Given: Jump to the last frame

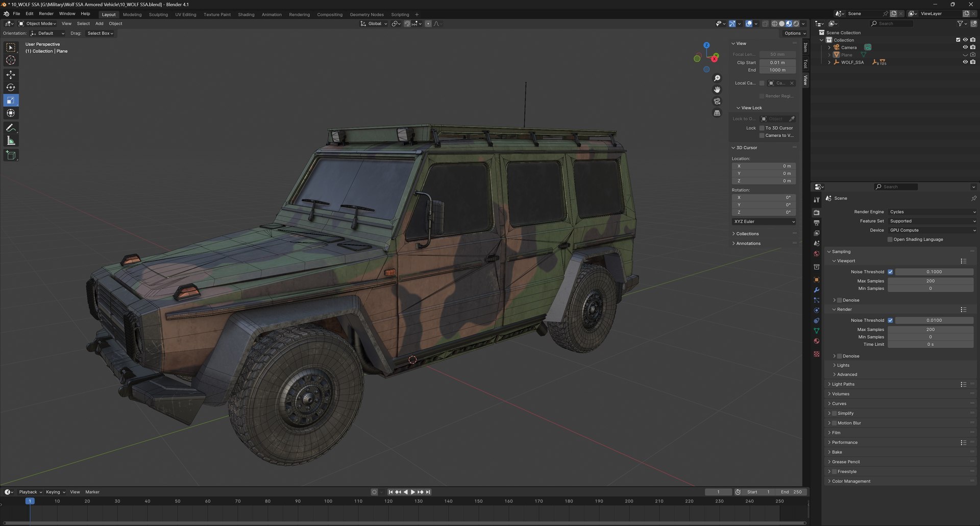Looking at the screenshot, I should (428, 492).
